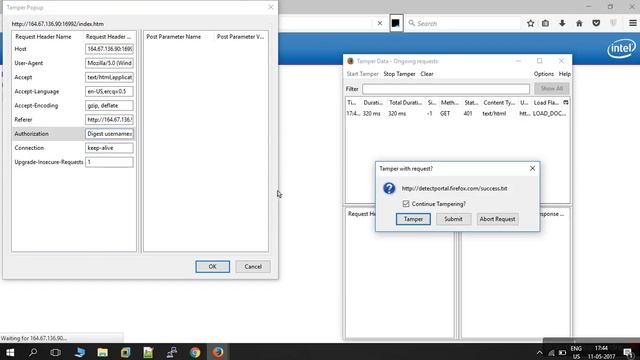Click the Firefox bookmark star icon
This screenshot has height=360, width=640.
(x=530, y=23)
